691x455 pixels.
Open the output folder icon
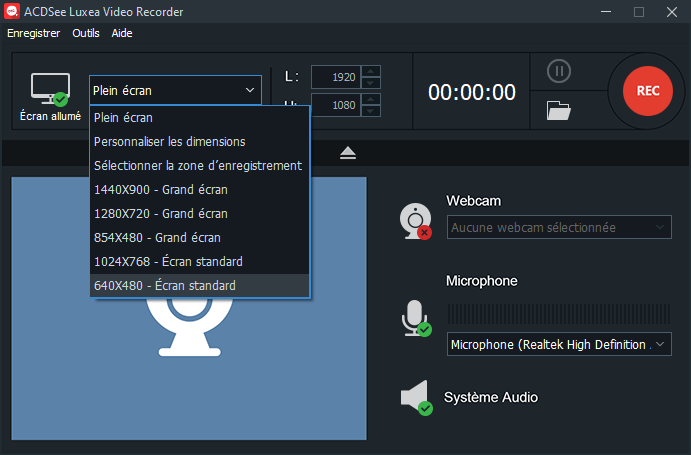[559, 110]
